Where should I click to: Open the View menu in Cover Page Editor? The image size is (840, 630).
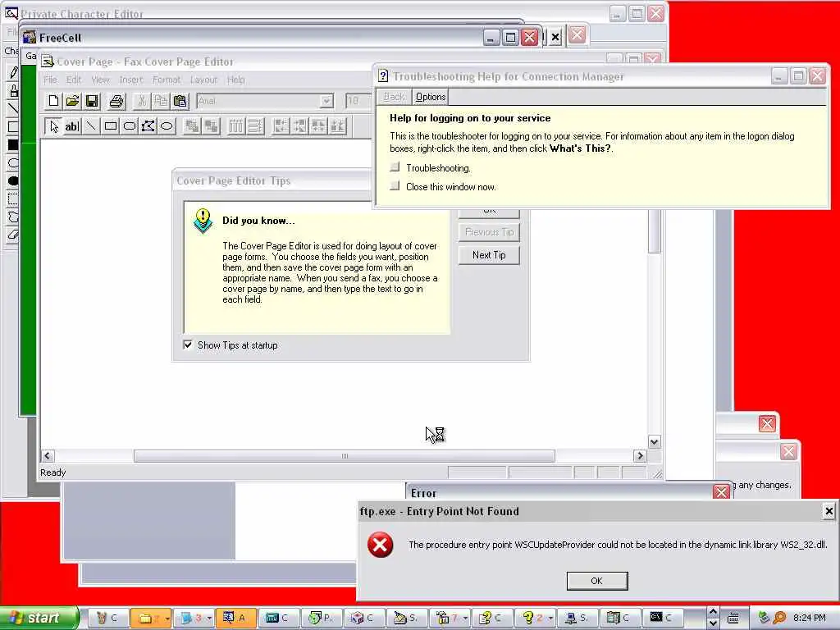[100, 80]
